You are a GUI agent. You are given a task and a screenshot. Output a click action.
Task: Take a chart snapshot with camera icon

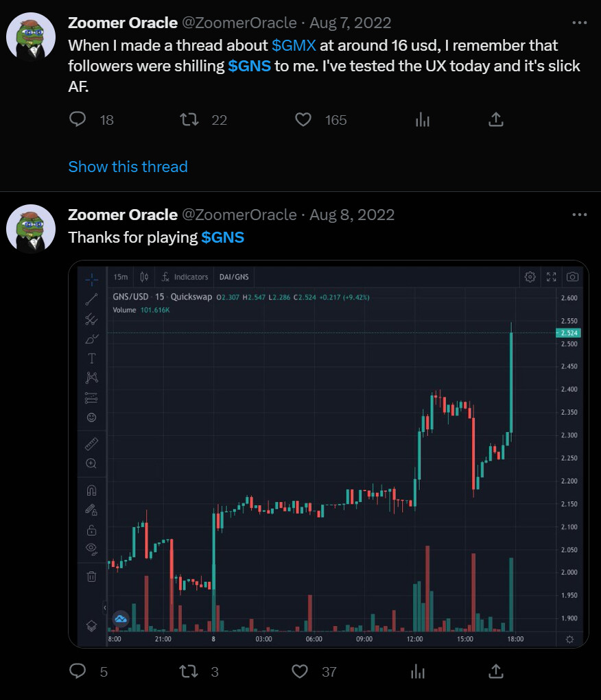point(572,277)
